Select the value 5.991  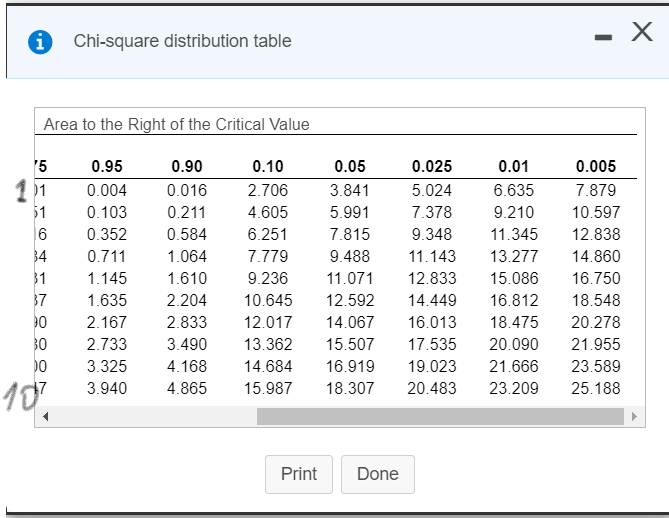(x=350, y=212)
